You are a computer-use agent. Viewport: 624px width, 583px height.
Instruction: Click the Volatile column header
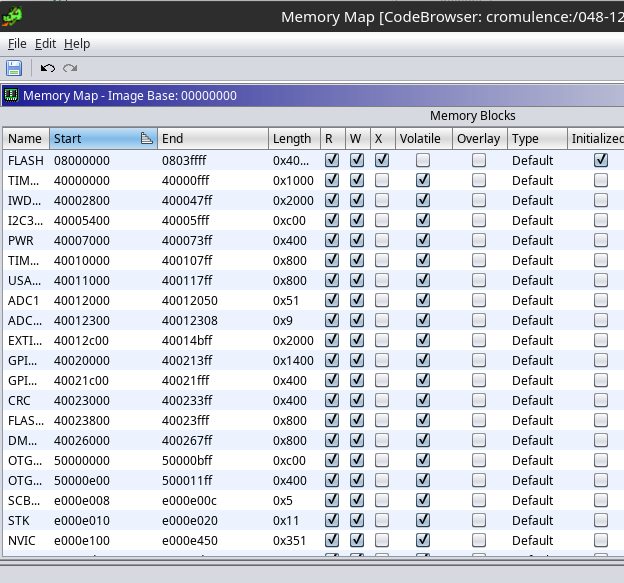pyautogui.click(x=424, y=138)
